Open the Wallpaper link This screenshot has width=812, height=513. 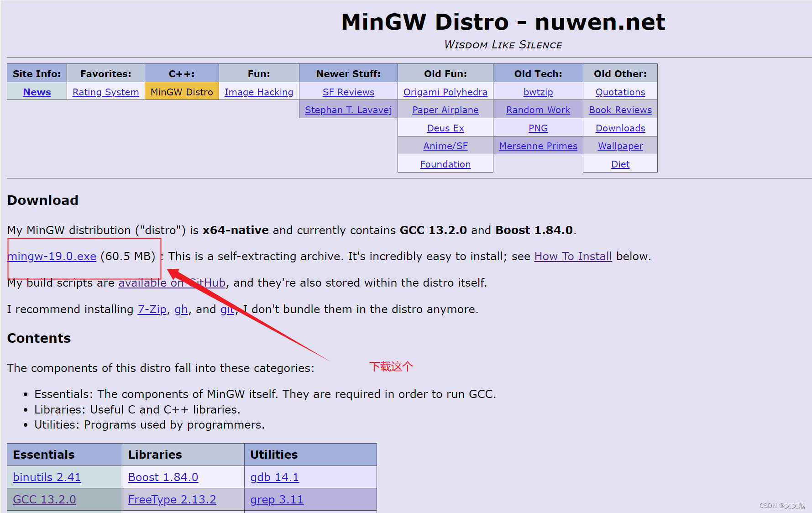(620, 146)
